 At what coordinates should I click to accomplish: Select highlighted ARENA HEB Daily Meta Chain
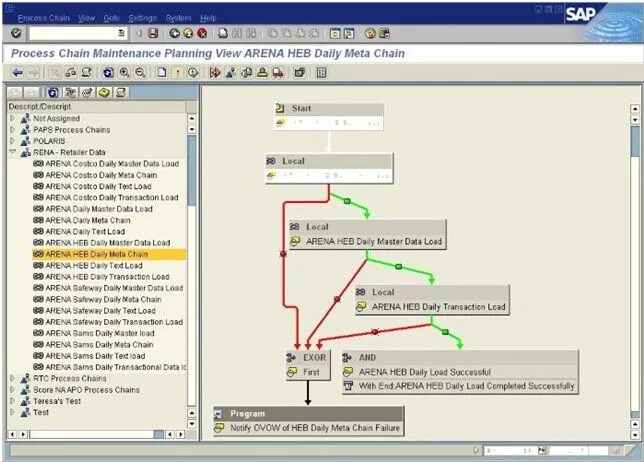[109, 254]
